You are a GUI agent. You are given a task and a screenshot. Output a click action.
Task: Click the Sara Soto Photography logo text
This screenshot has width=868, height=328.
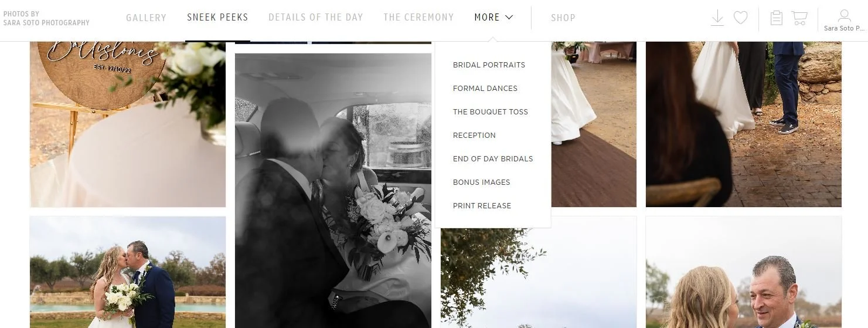point(46,18)
